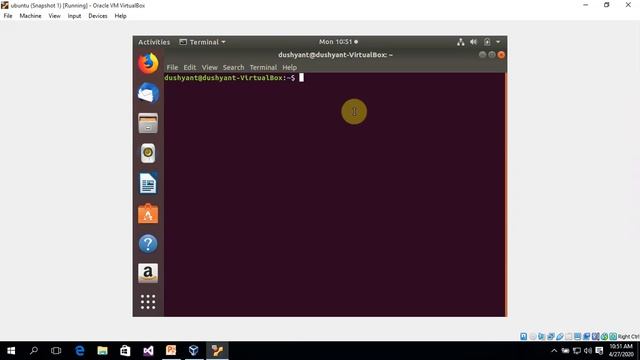Click VirtualBox mouse integration indicator

(604, 336)
